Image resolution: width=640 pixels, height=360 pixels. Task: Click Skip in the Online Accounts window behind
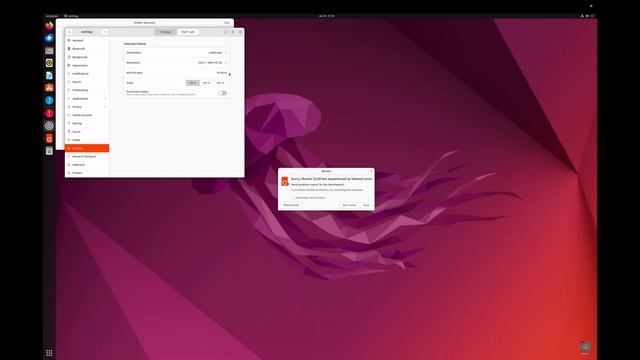point(227,23)
